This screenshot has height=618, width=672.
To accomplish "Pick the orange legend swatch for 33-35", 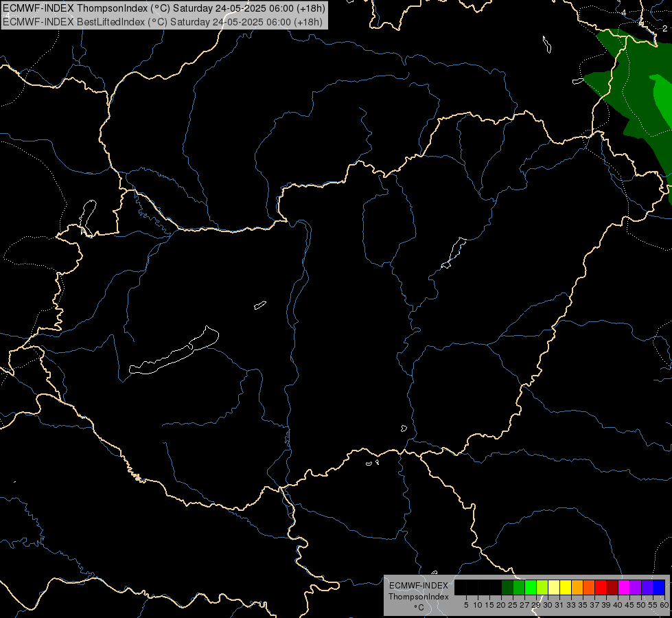I will pos(577,587).
